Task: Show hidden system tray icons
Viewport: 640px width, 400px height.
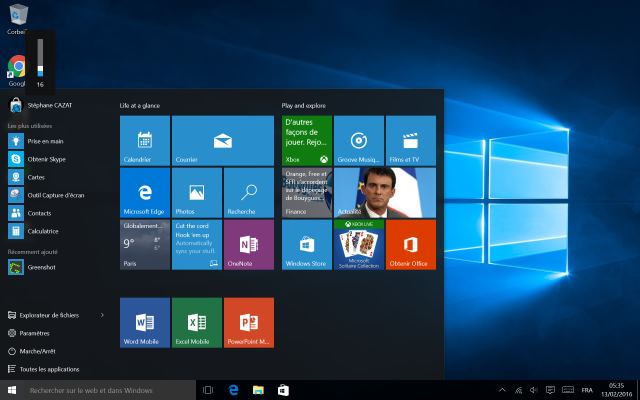Action: pyautogui.click(x=502, y=390)
